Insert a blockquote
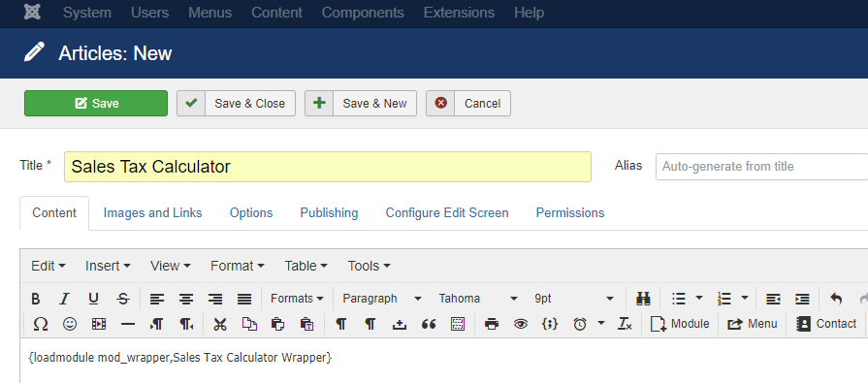 (x=429, y=324)
